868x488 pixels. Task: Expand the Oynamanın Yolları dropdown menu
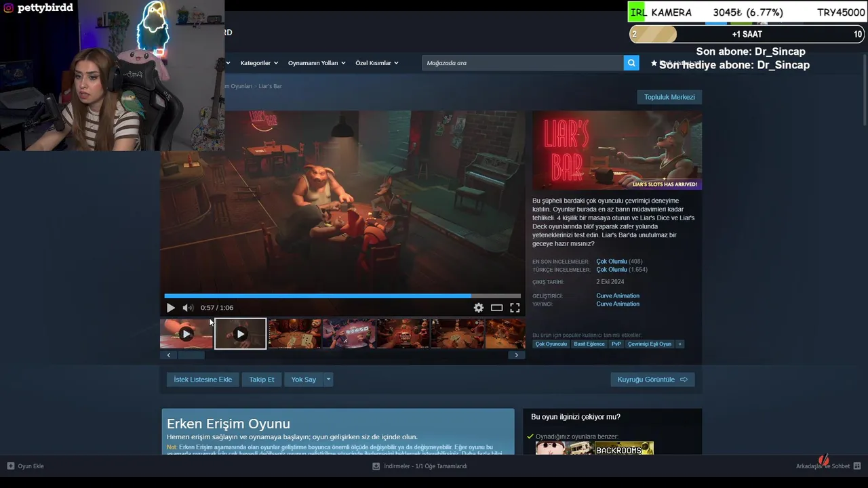[x=317, y=63]
